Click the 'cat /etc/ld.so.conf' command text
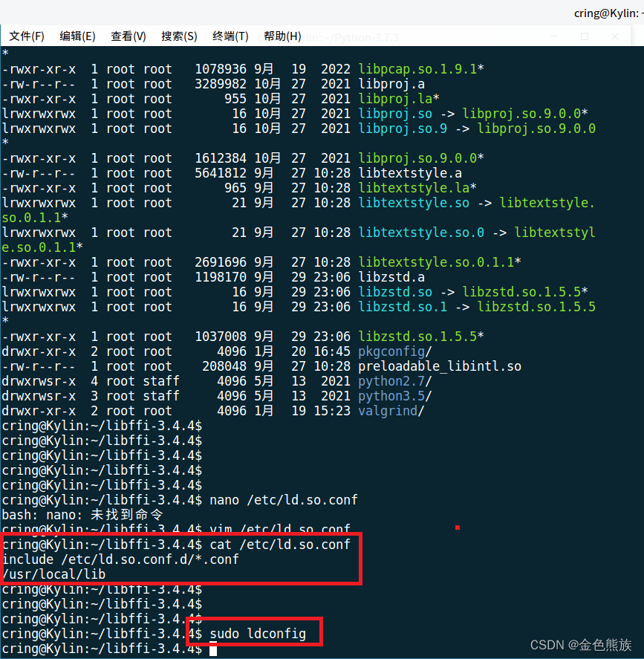 pos(280,545)
